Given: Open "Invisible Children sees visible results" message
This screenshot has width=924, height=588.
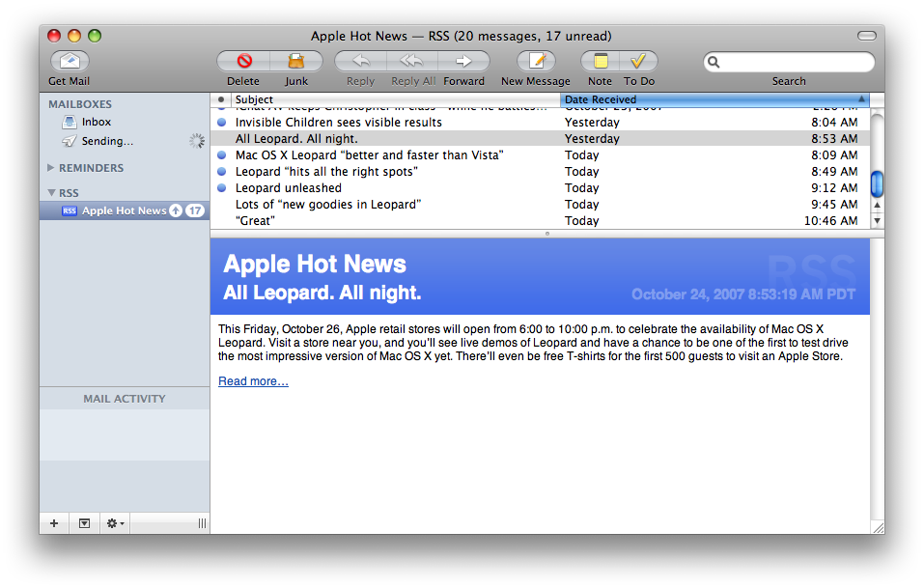Looking at the screenshot, I should click(x=540, y=122).
